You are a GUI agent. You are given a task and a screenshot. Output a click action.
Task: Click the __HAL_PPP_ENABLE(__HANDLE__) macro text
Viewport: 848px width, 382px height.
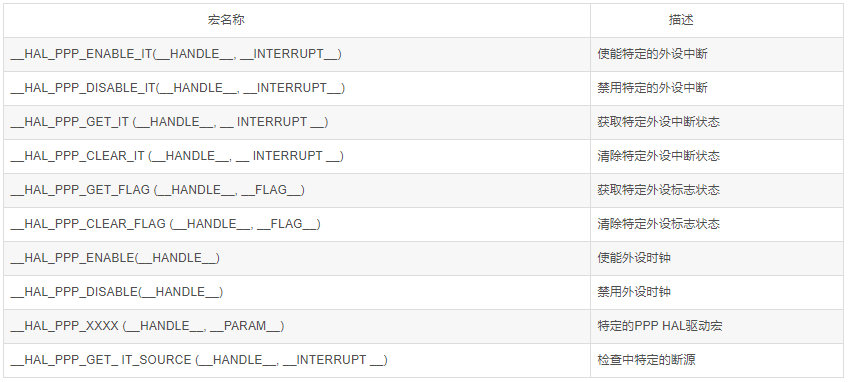[115, 258]
